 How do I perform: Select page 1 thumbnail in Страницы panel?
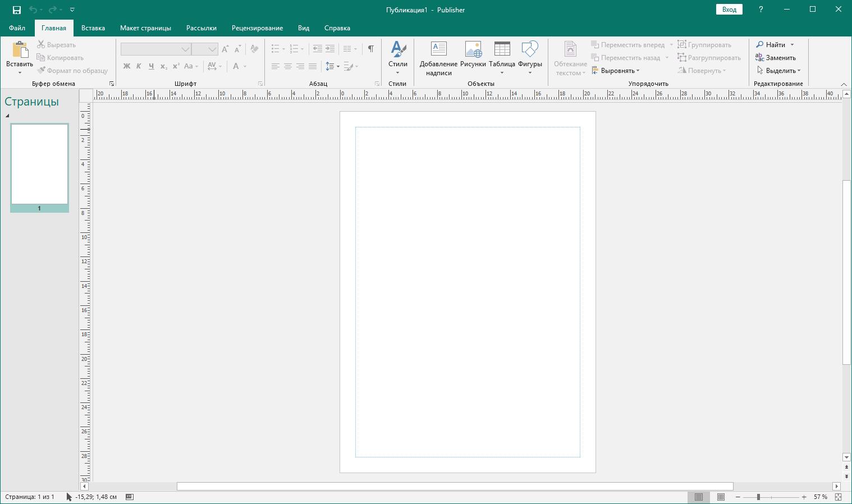39,164
